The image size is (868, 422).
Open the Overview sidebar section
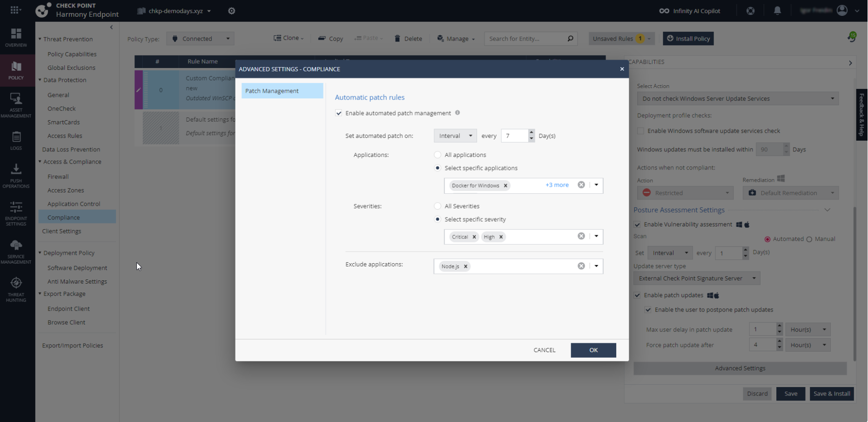[x=16, y=38]
